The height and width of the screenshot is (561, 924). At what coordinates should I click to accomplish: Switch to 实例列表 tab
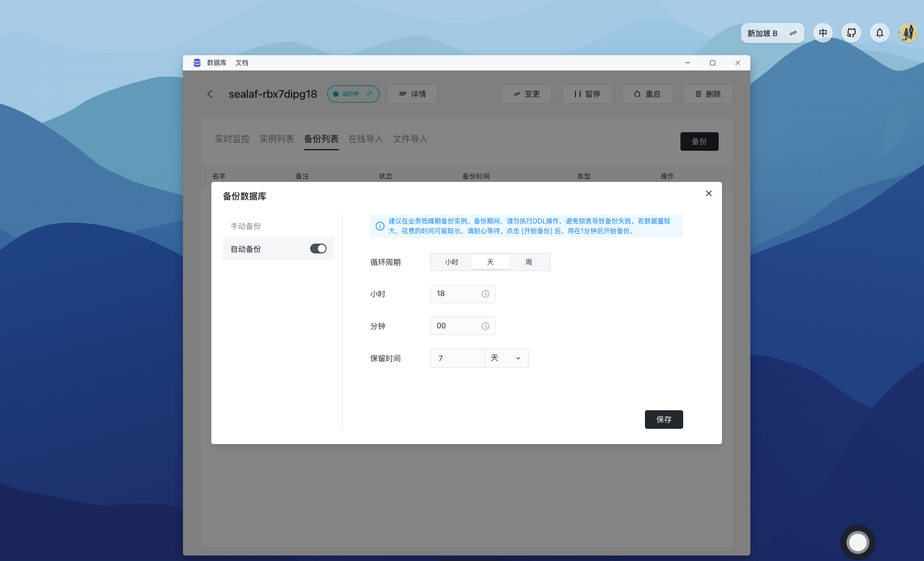pos(277,139)
